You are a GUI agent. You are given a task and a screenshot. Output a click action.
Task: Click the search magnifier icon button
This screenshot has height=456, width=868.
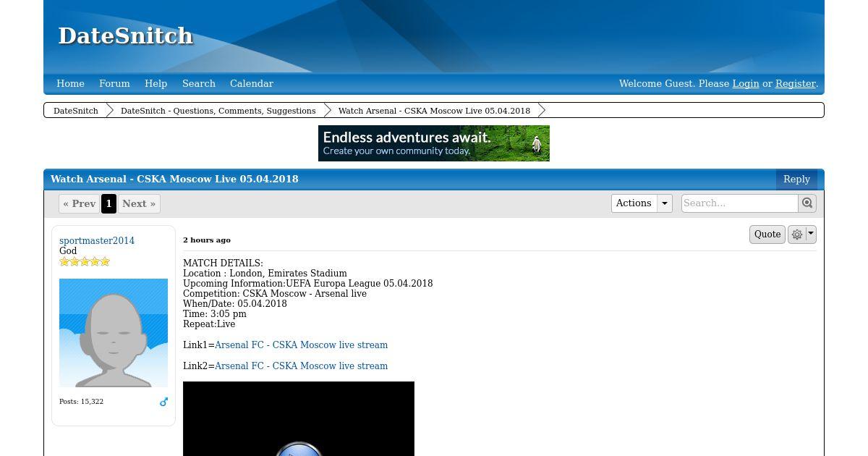point(807,203)
